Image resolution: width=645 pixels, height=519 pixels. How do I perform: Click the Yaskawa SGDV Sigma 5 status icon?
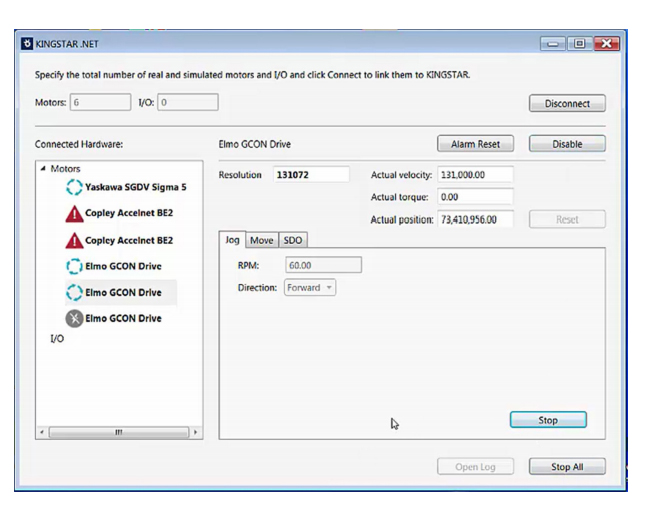[x=74, y=187]
